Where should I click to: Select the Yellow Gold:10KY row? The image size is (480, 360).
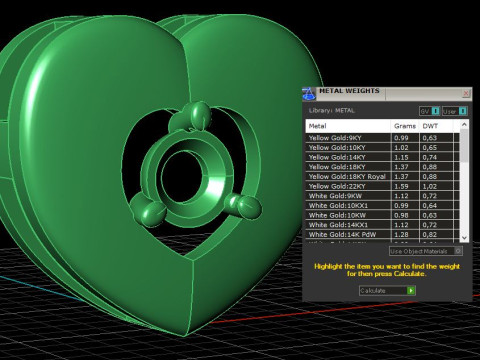point(382,148)
